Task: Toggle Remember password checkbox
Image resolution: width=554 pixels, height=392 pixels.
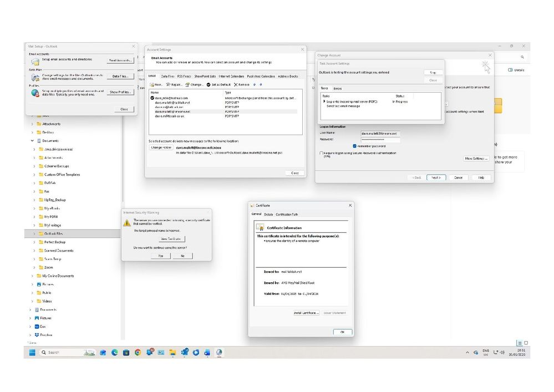Action: tap(354, 146)
